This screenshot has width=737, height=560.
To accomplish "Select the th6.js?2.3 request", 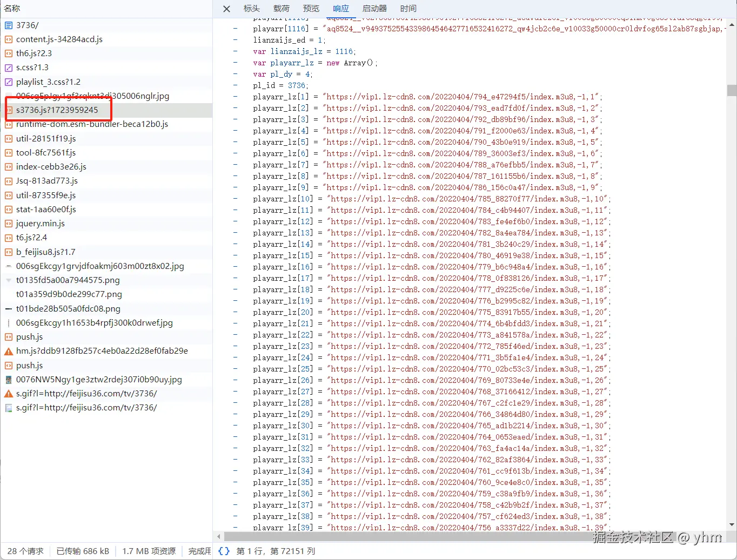I will [106, 53].
